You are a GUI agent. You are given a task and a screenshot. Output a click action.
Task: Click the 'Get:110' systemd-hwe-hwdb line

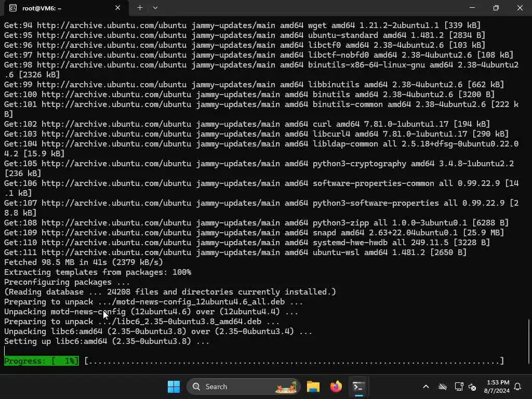(x=247, y=243)
